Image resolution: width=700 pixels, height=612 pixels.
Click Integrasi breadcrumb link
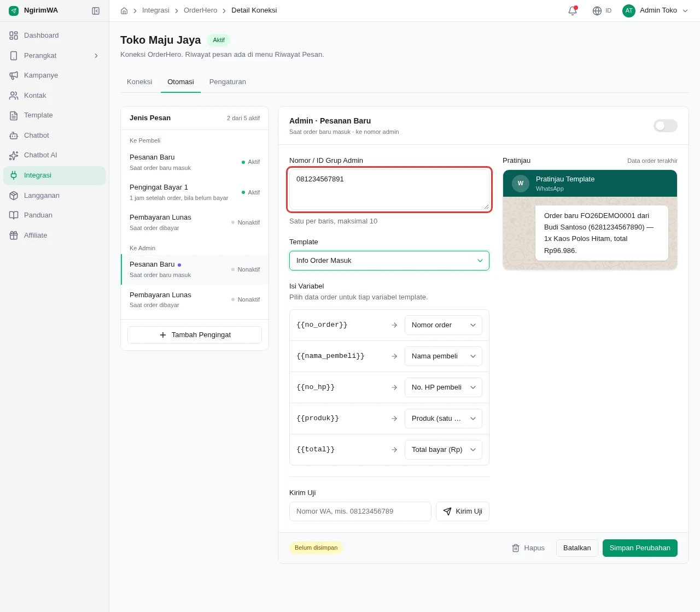[156, 10]
